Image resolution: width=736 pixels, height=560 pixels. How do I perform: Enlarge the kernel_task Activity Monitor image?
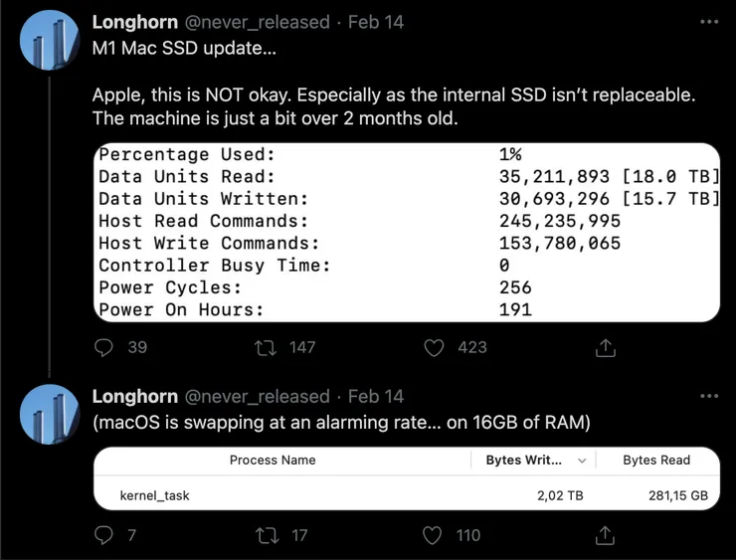pos(407,478)
